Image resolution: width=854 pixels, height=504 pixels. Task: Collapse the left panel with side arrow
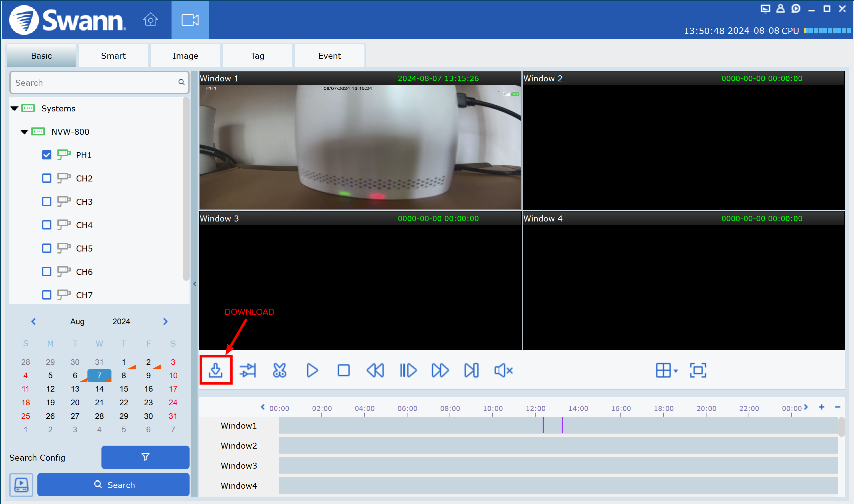click(195, 284)
